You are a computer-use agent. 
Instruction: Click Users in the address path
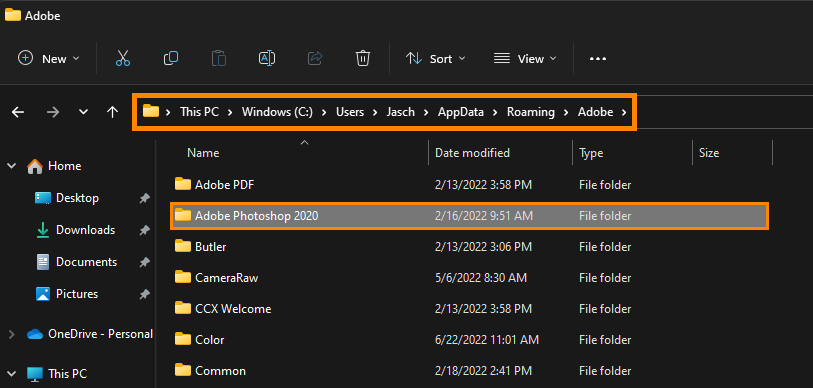(x=350, y=112)
